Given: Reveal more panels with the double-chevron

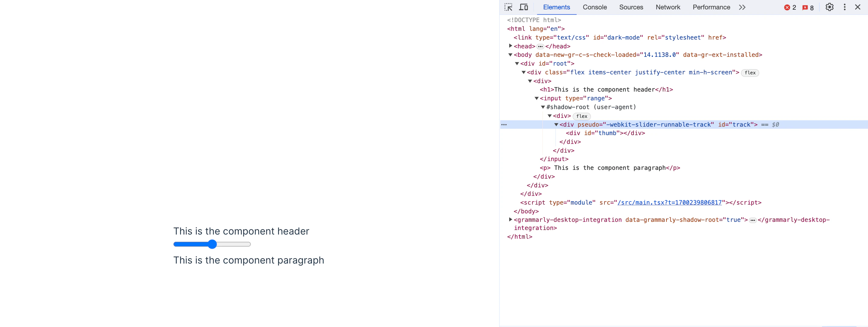Looking at the screenshot, I should (742, 7).
